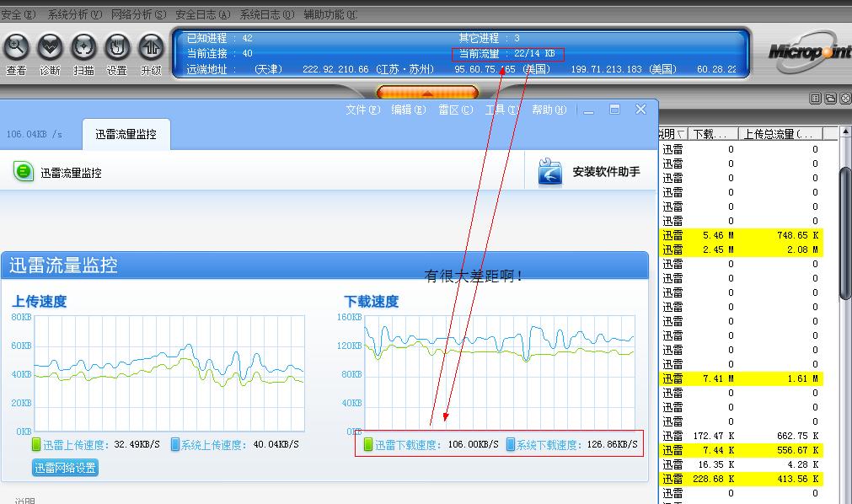Click the 当前连接 : 40 status text
The image size is (852, 504).
[219, 53]
